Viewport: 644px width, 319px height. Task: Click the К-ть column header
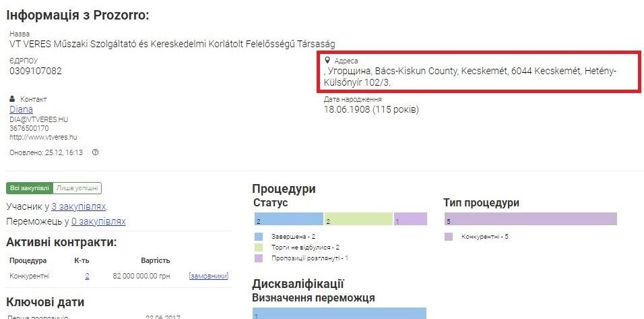tap(82, 260)
